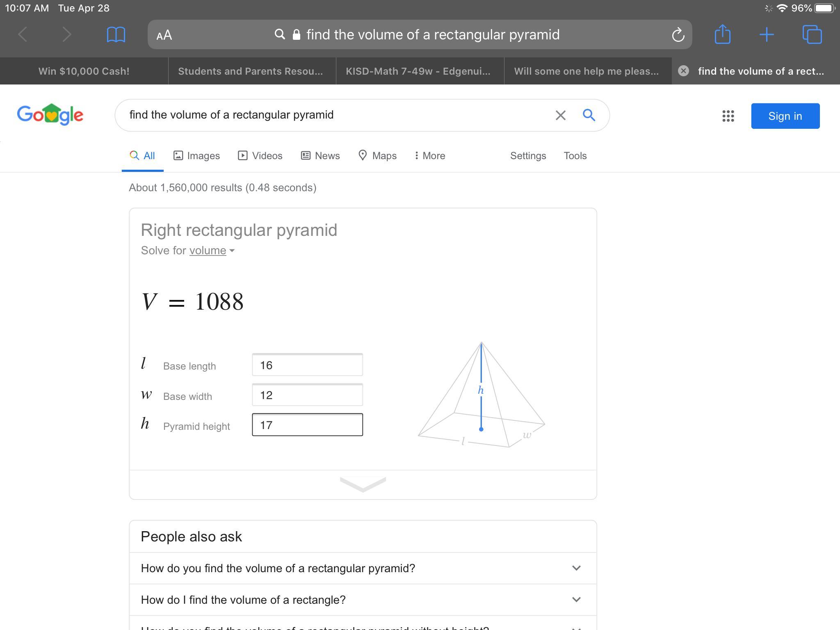Open the Google apps grid icon
The height and width of the screenshot is (630, 840).
pos(728,116)
